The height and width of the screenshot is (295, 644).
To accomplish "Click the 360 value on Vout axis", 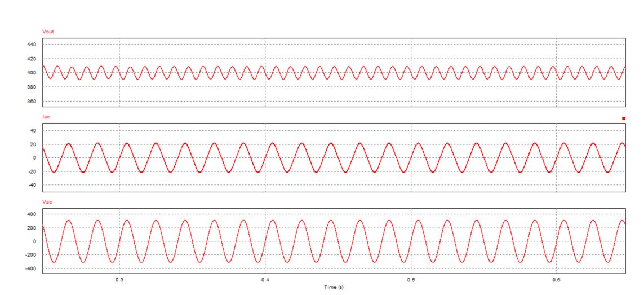I will 31,102.
